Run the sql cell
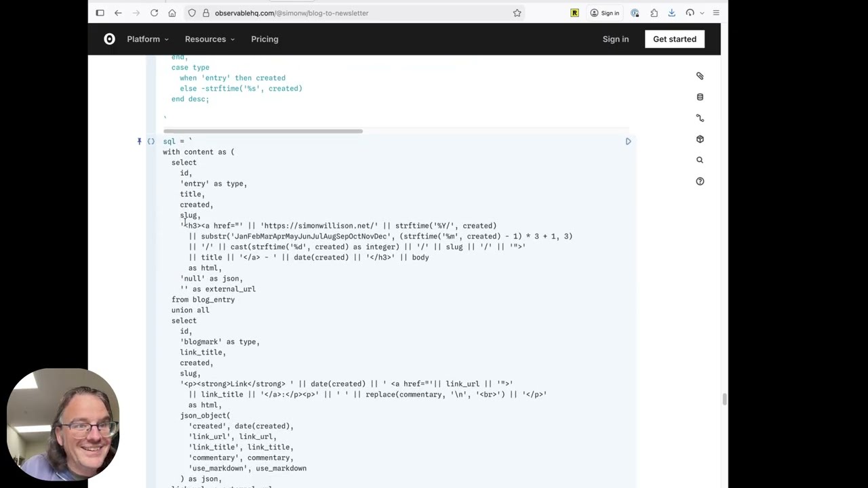The height and width of the screenshot is (488, 868). (628, 141)
